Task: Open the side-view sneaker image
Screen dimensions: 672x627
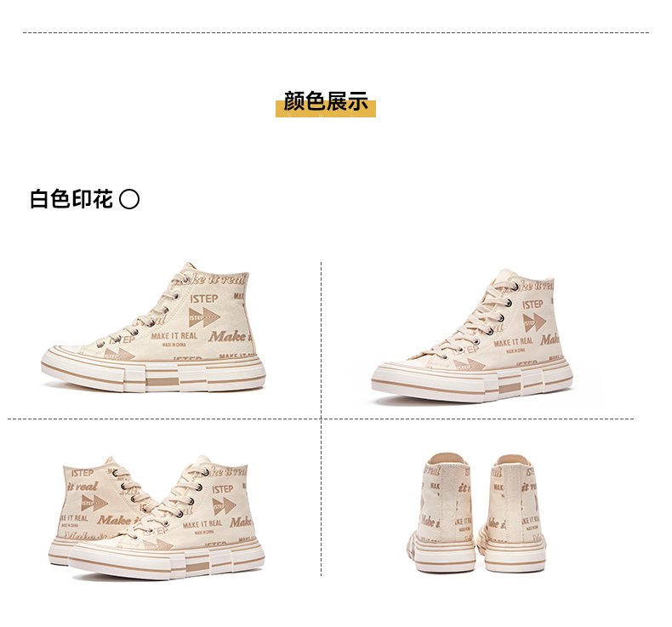Action: point(153,327)
